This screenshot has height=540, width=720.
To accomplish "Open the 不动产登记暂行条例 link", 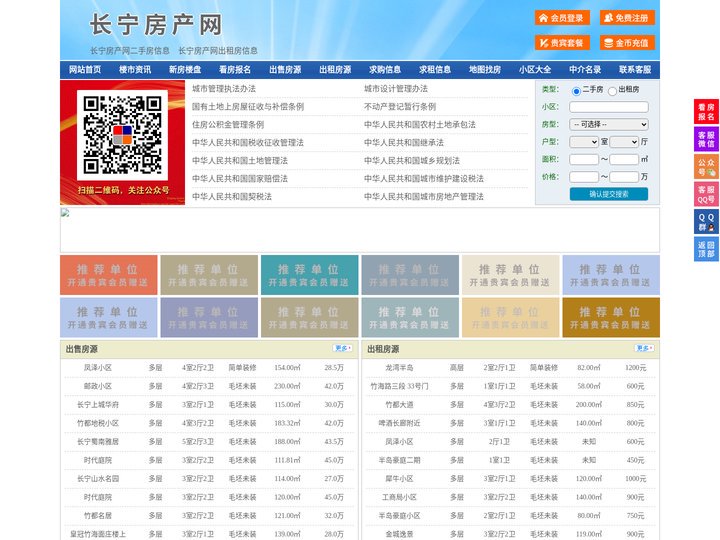I will (400, 107).
